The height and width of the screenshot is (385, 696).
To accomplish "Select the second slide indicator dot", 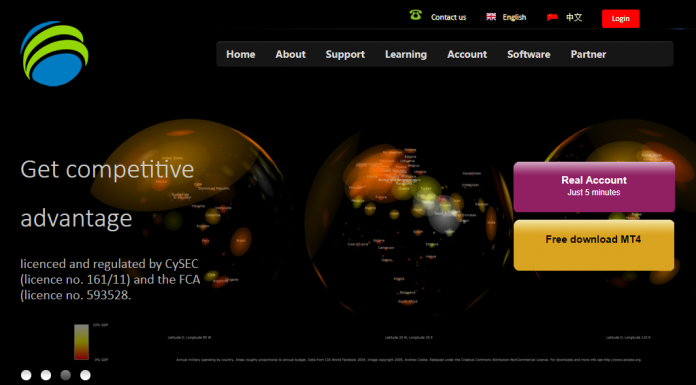I will tap(46, 375).
